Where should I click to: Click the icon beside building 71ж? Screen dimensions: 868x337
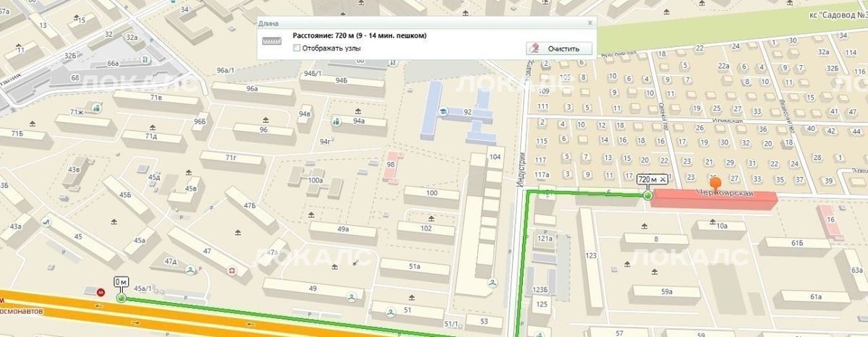[96, 108]
